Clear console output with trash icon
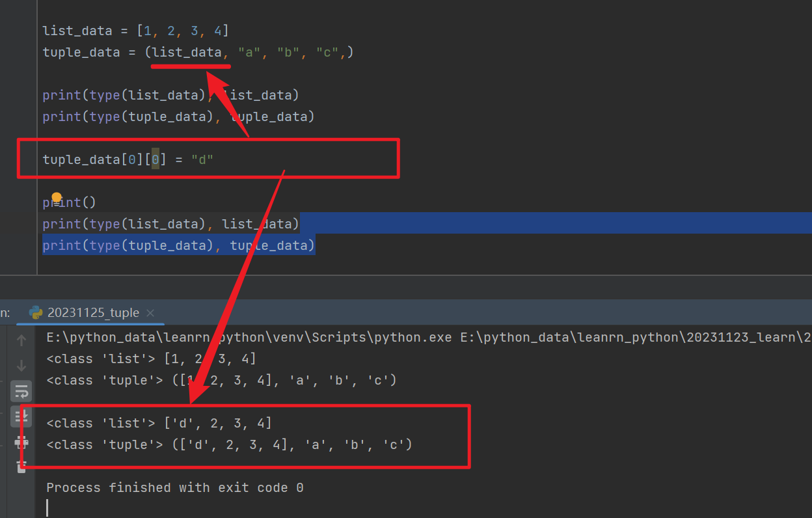Screen dimensions: 812x518 [21, 467]
